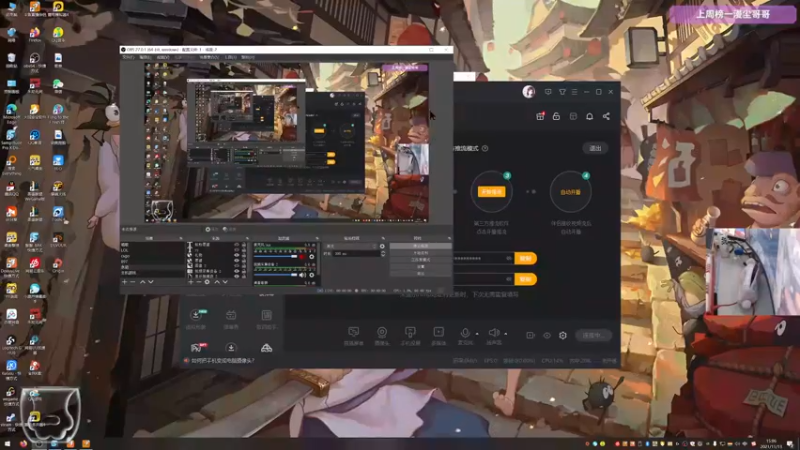Move the selected source up
Screen dimensions: 800x450
pos(217,282)
